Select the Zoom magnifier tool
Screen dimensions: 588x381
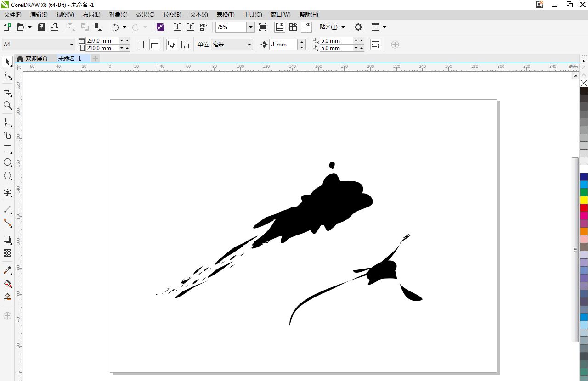click(x=7, y=106)
